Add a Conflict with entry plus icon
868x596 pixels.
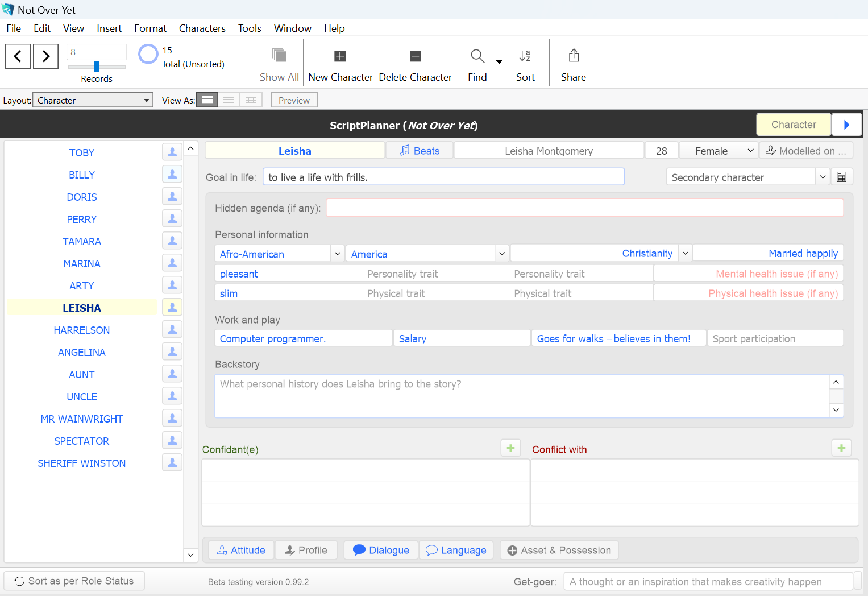coord(841,448)
